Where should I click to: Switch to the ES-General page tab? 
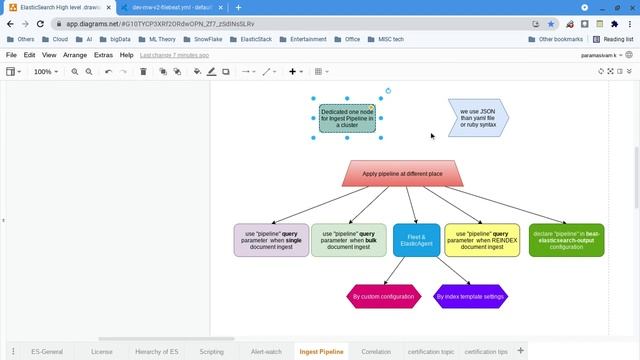tap(47, 351)
